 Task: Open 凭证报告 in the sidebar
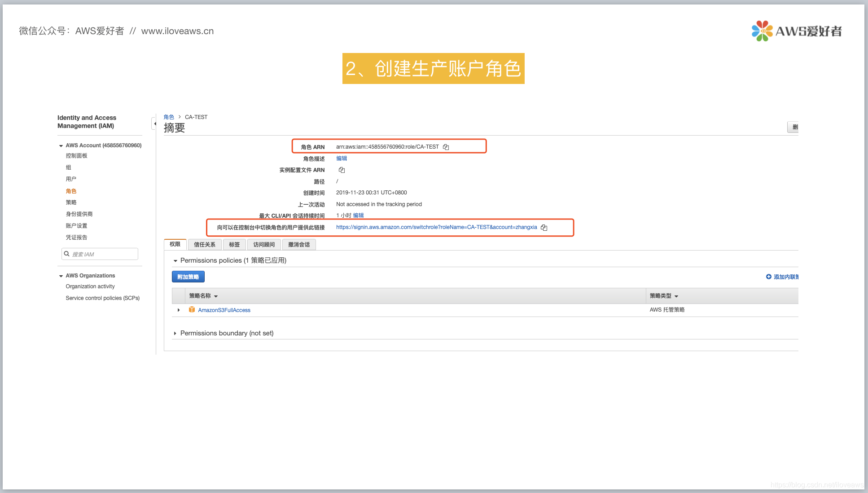click(76, 238)
